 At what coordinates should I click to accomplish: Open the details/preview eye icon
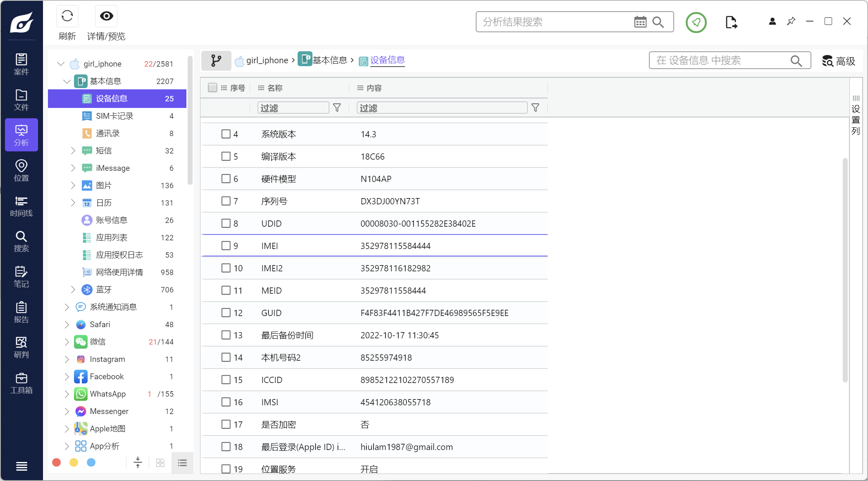(106, 16)
